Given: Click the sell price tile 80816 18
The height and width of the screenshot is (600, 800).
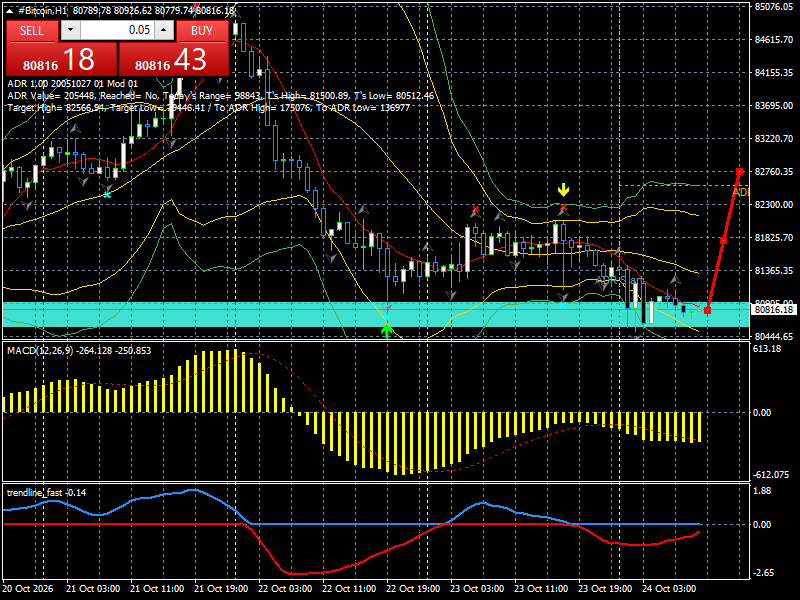Looking at the screenshot, I should coord(61,59).
